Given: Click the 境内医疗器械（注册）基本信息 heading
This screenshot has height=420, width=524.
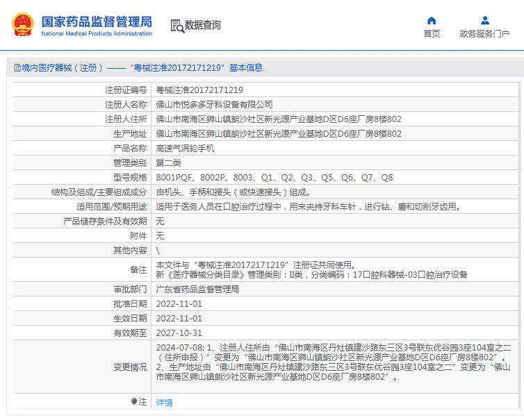Looking at the screenshot, I should pos(138,68).
